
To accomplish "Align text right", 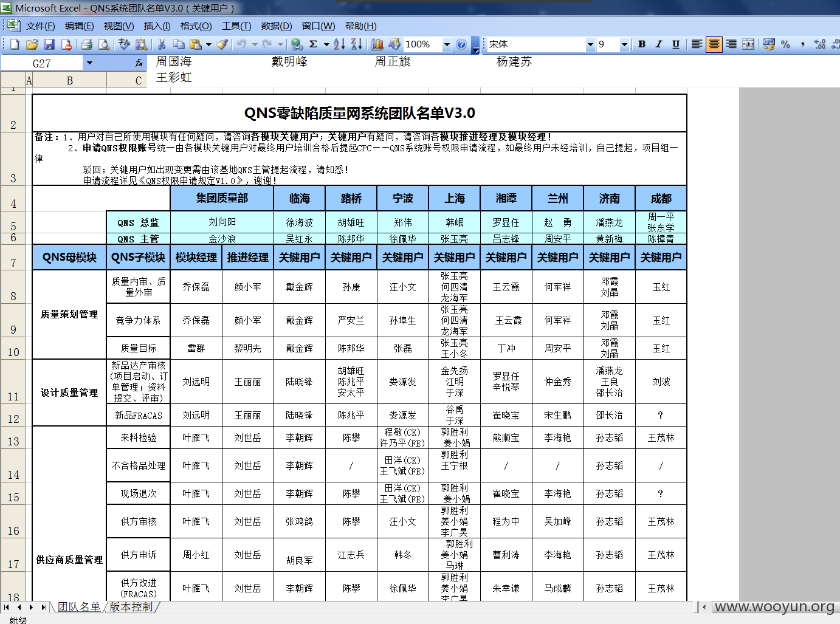I will point(731,44).
